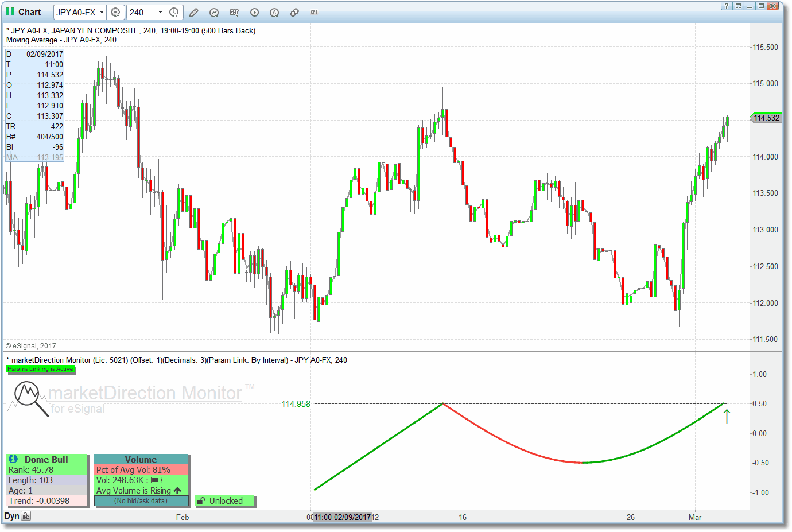Click the 113.000 price axis label
This screenshot has height=532, width=792.
766,230
